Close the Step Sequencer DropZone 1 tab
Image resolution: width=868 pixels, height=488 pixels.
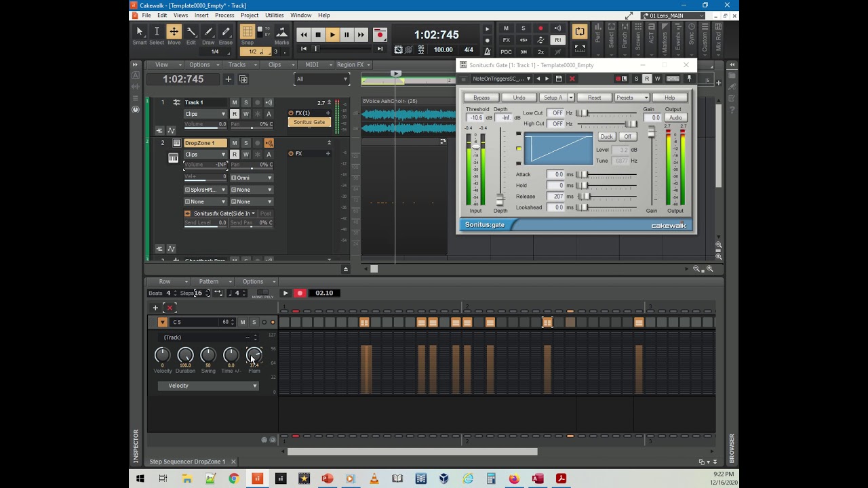click(x=233, y=462)
